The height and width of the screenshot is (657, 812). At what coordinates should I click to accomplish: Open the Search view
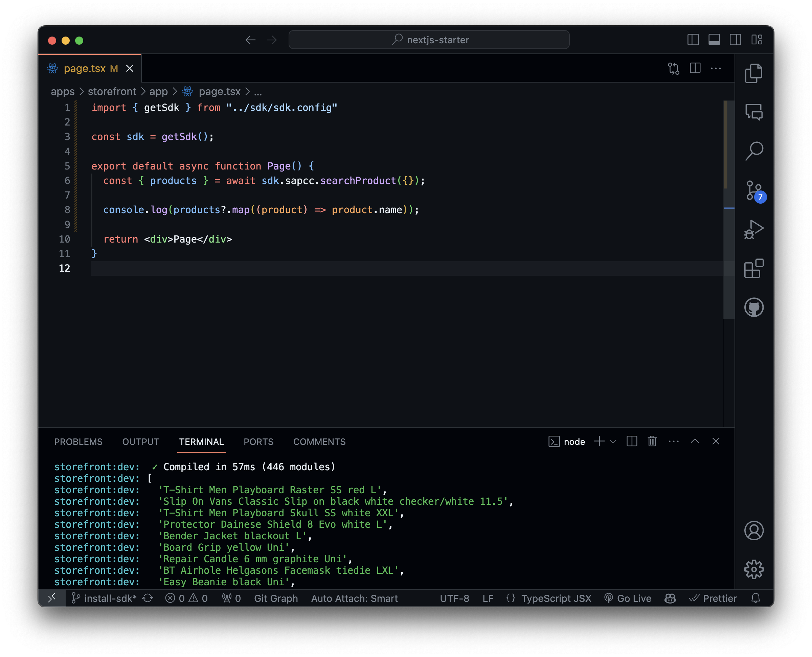pyautogui.click(x=753, y=151)
